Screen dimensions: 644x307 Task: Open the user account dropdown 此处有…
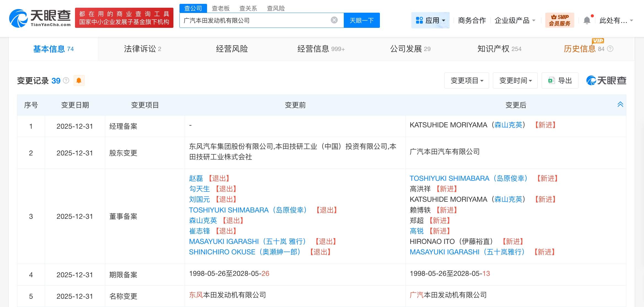pyautogui.click(x=616, y=20)
